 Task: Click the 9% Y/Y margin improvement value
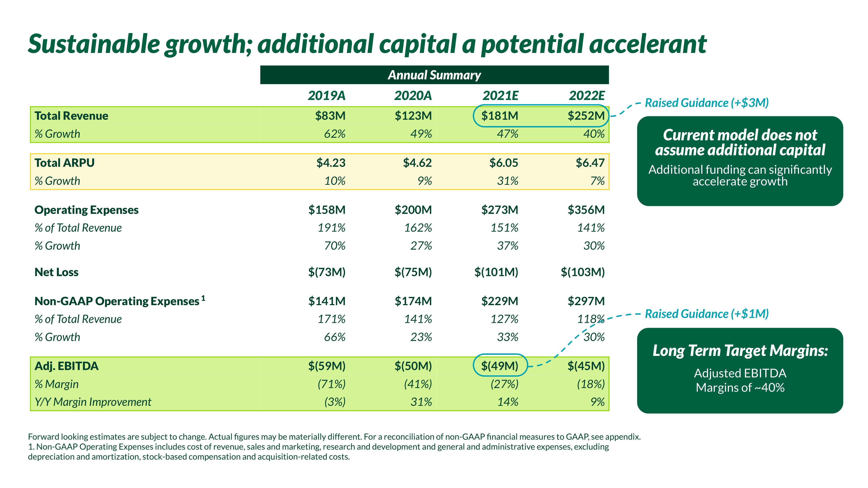[x=597, y=402]
